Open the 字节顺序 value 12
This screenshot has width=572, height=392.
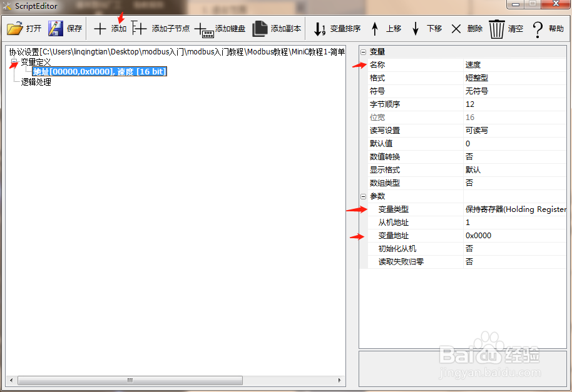point(514,104)
